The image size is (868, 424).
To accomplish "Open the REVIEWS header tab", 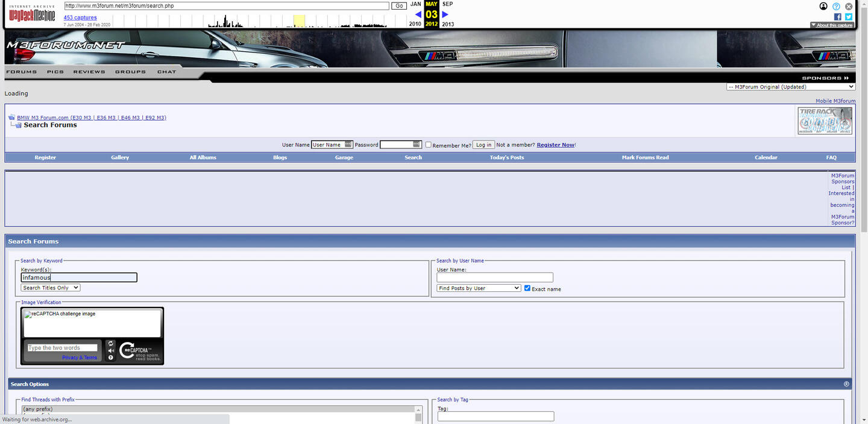I will click(89, 72).
